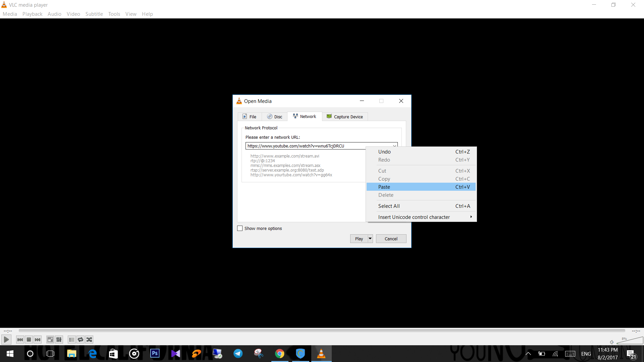Select the previous media icon
This screenshot has height=362, width=644.
click(20, 339)
